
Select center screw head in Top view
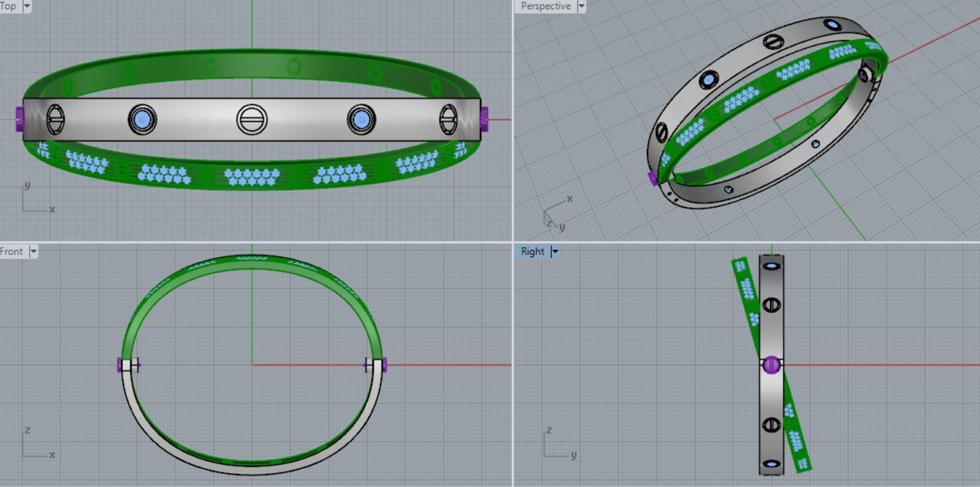click(x=252, y=120)
